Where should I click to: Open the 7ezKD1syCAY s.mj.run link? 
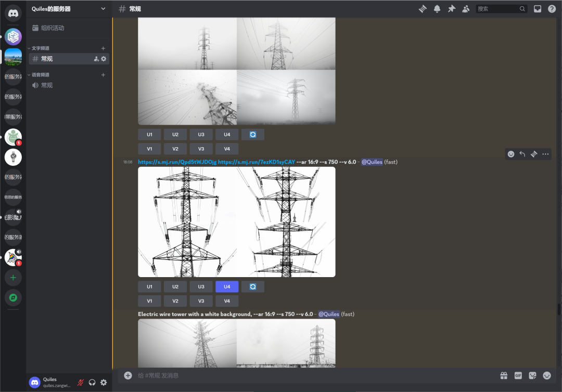(256, 162)
